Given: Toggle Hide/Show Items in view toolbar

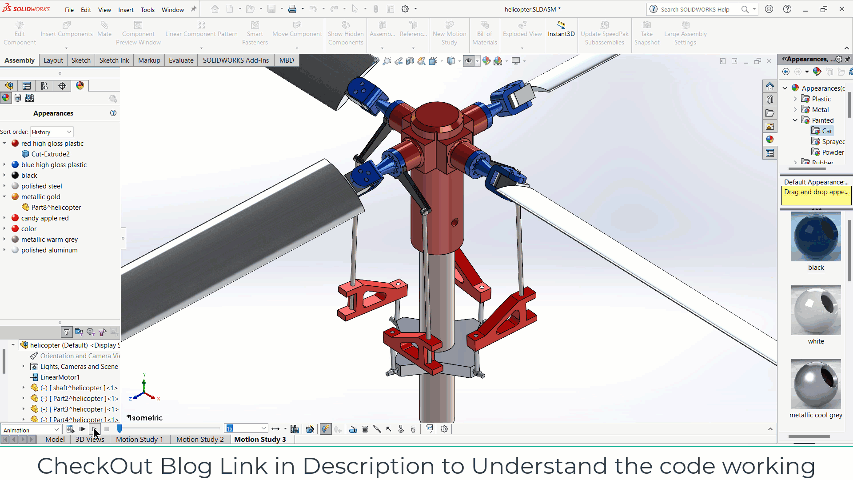Looking at the screenshot, I should 468,61.
